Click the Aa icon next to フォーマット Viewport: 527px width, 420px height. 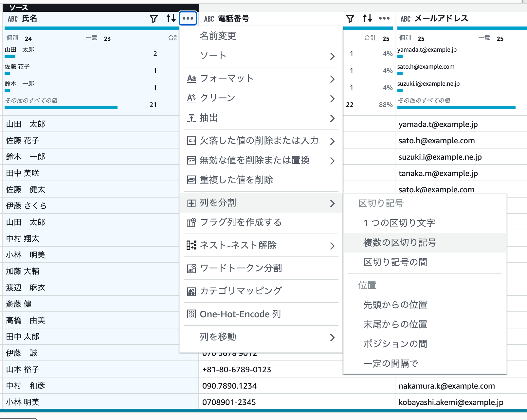coord(191,79)
